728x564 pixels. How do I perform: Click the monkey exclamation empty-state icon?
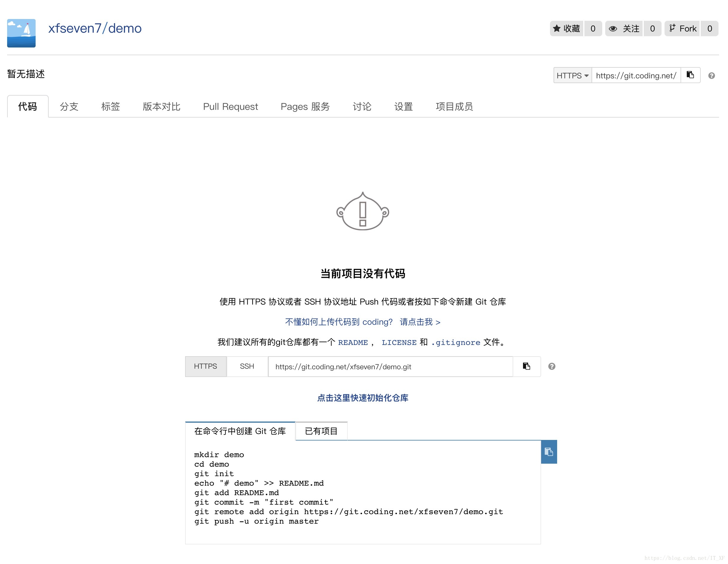pos(363,211)
